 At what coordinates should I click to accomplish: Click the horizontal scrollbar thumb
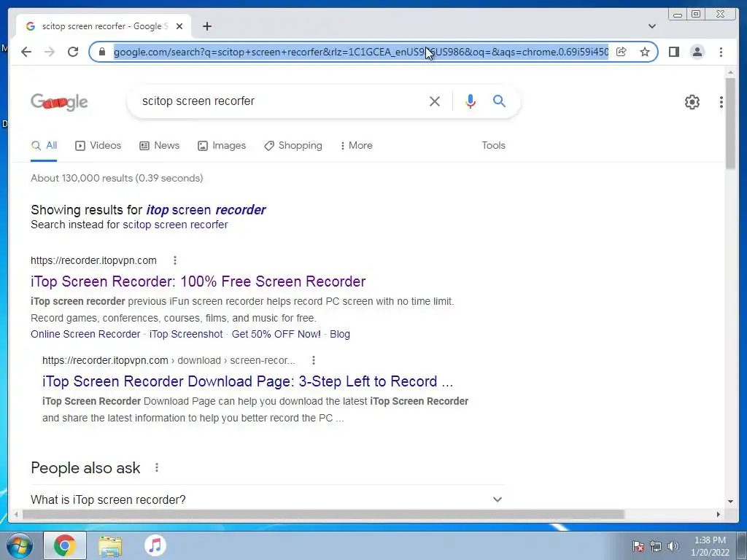coord(323,514)
